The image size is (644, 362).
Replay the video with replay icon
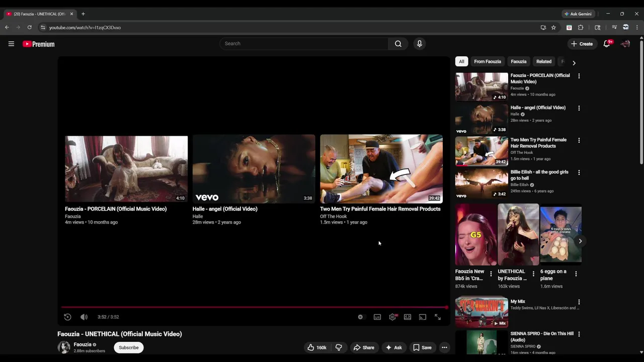click(x=67, y=317)
